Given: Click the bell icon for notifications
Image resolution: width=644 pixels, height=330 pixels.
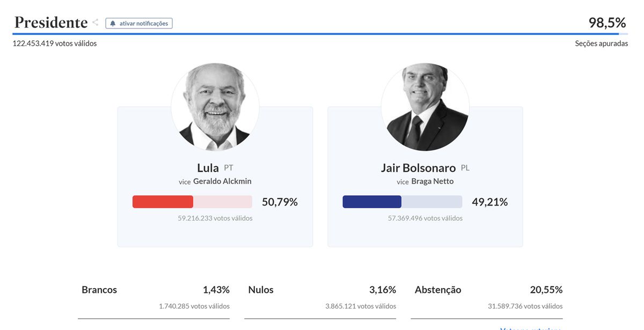Looking at the screenshot, I should pyautogui.click(x=112, y=23).
